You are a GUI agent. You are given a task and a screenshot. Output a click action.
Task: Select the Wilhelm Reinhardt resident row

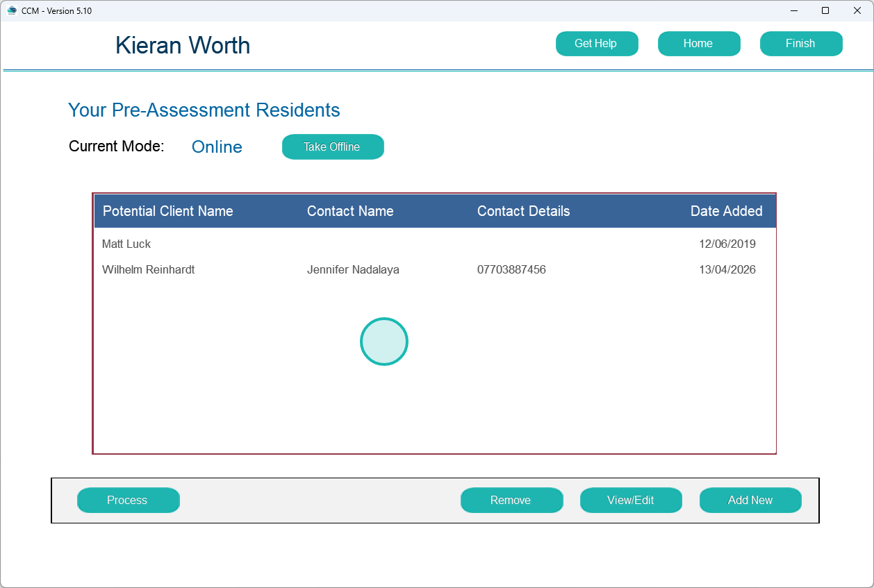tap(148, 270)
